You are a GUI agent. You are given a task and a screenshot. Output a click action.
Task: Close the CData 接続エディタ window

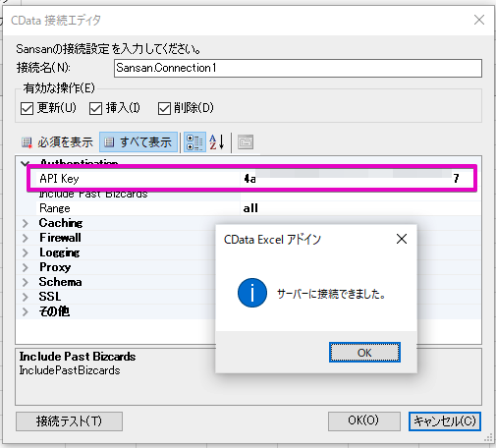[479, 20]
